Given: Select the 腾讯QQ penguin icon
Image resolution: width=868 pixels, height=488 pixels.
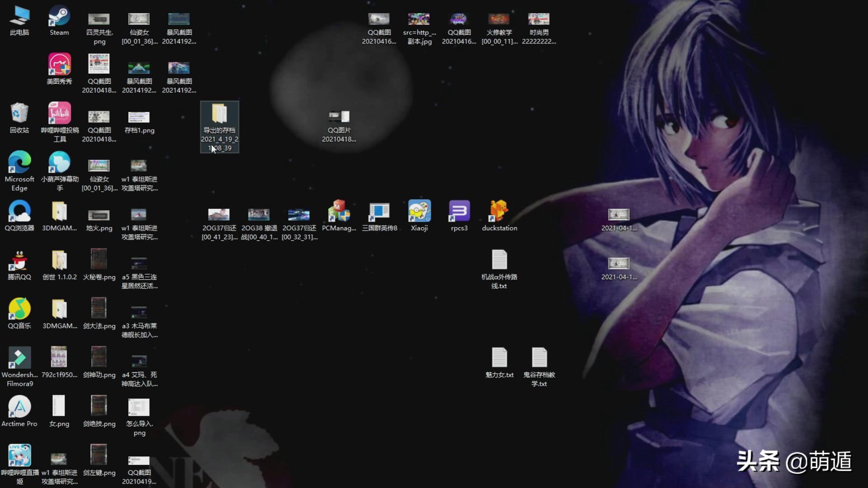Looking at the screenshot, I should pyautogui.click(x=19, y=261).
